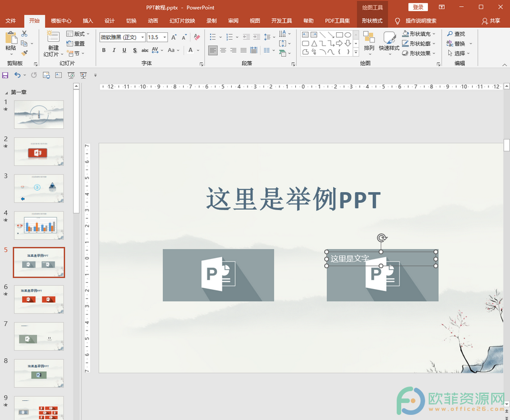
Task: Collapse the 第一章 section in slide panel
Action: click(6, 93)
